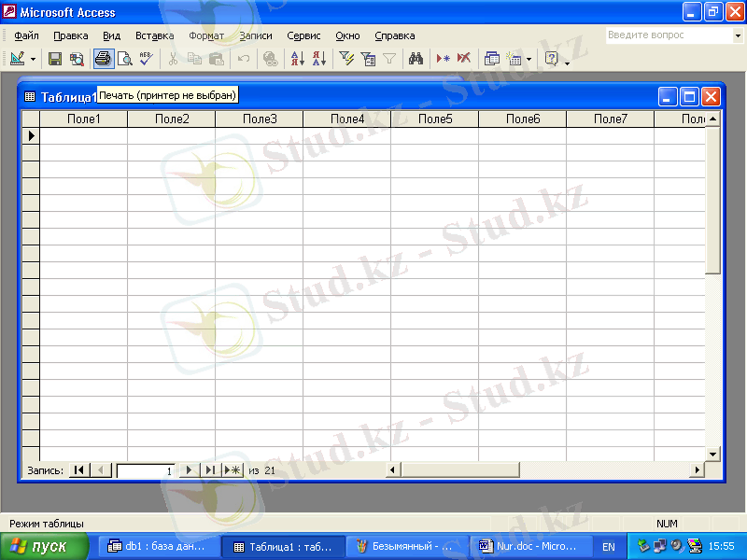Click Filter by Form icon
This screenshot has width=747, height=560.
click(368, 59)
